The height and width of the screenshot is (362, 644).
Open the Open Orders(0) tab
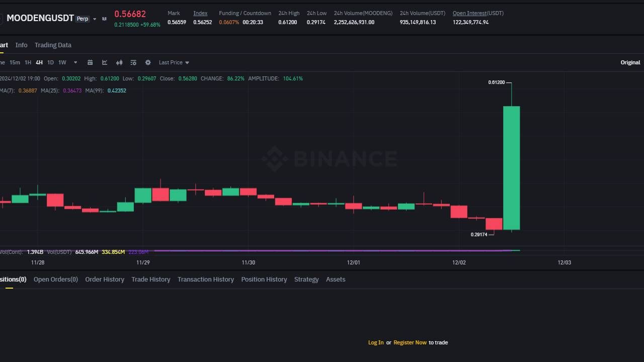(56, 279)
